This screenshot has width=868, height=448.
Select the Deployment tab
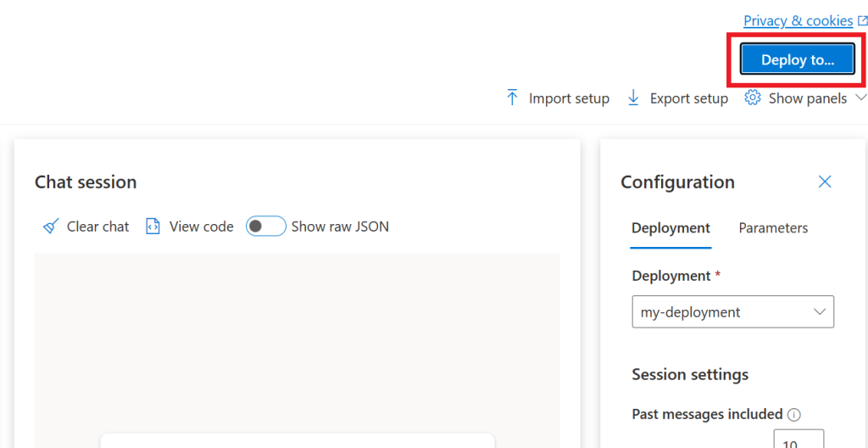tap(671, 228)
